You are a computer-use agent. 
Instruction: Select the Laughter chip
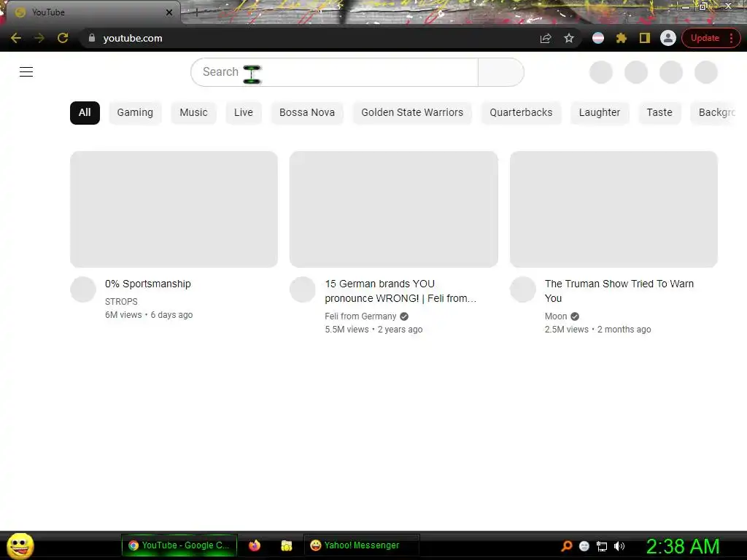600,113
